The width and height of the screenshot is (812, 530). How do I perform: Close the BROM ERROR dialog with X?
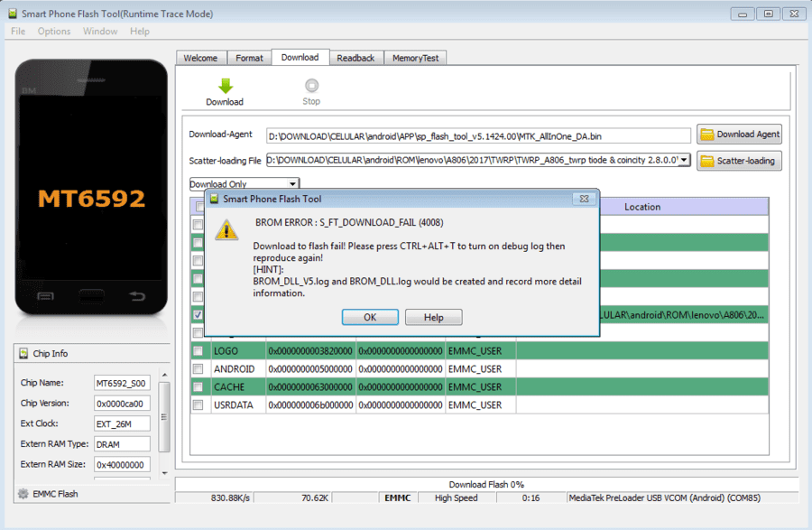click(x=584, y=199)
